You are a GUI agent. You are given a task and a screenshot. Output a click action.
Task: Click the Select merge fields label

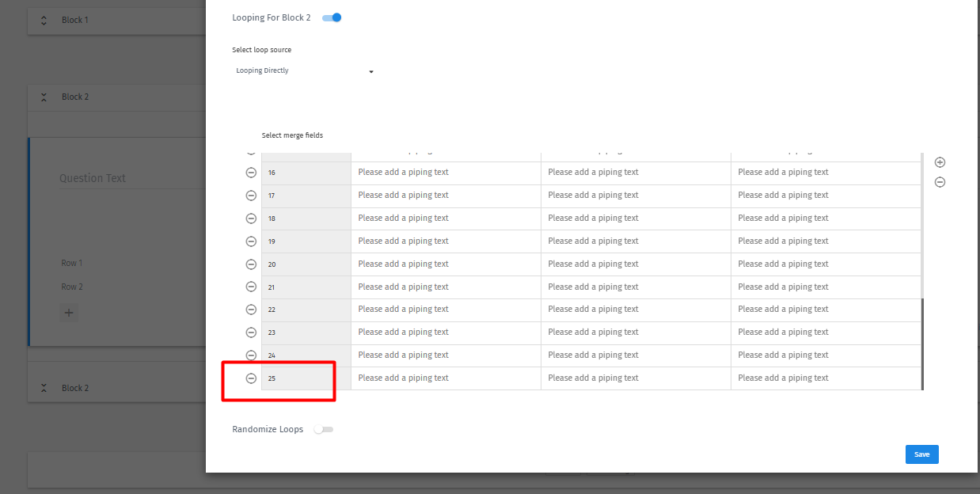(292, 135)
